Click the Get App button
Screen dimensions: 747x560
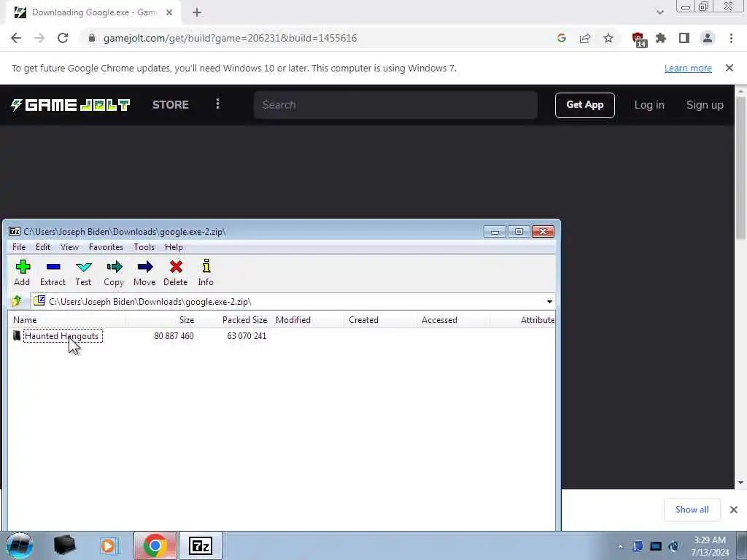pyautogui.click(x=584, y=105)
